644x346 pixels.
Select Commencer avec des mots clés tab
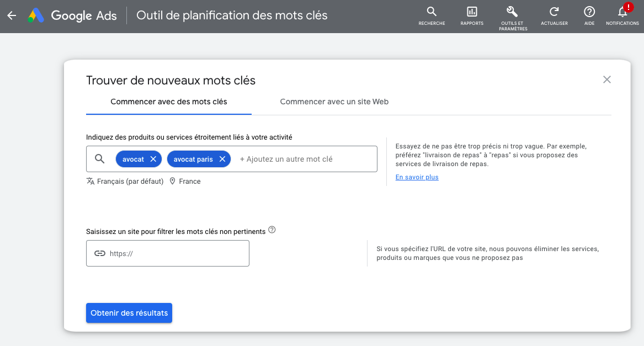(168, 102)
